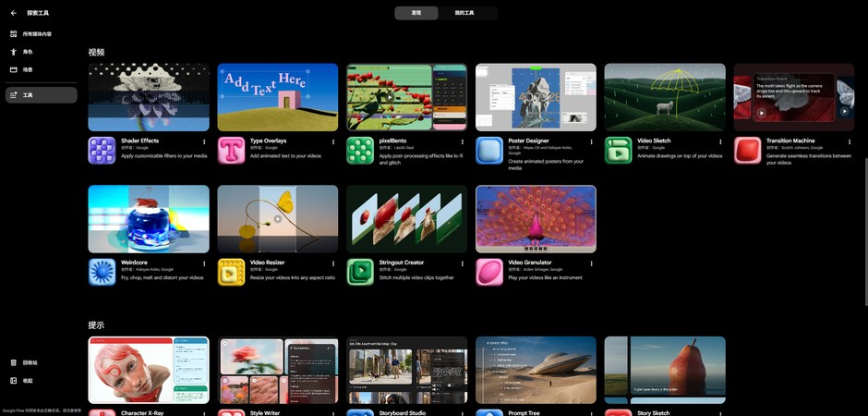Select 工具 in the sidebar
This screenshot has width=868, height=416.
pos(42,95)
